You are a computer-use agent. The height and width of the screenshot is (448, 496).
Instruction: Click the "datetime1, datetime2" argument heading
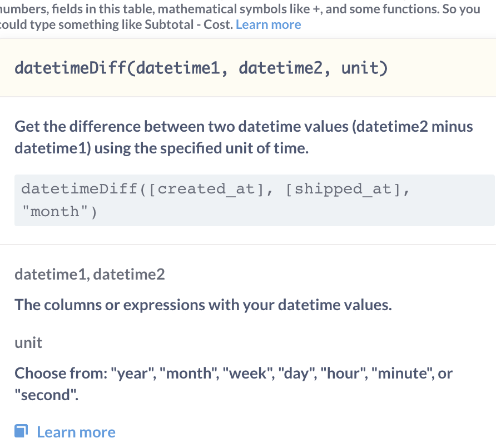click(x=90, y=274)
